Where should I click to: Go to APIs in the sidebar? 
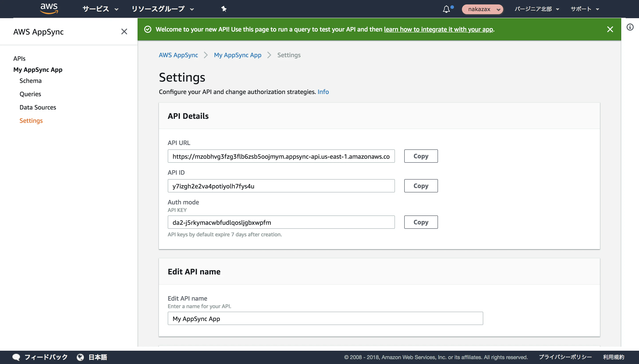tap(19, 59)
